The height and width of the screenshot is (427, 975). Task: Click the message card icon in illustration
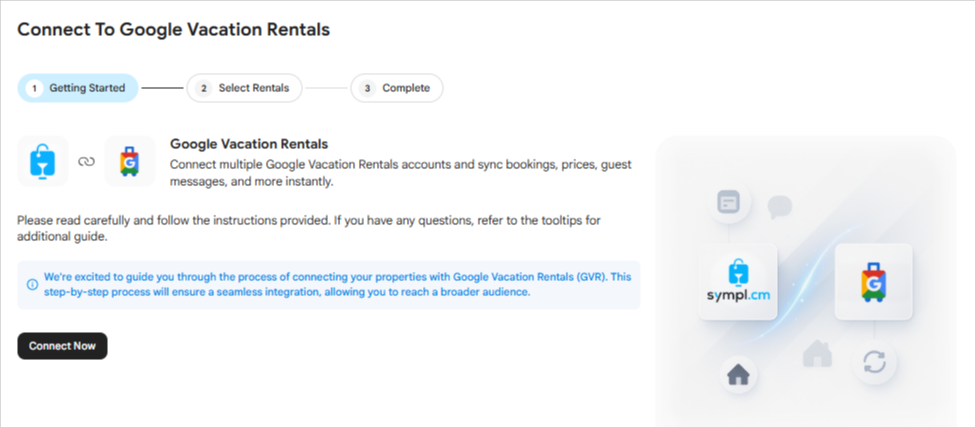tap(728, 203)
